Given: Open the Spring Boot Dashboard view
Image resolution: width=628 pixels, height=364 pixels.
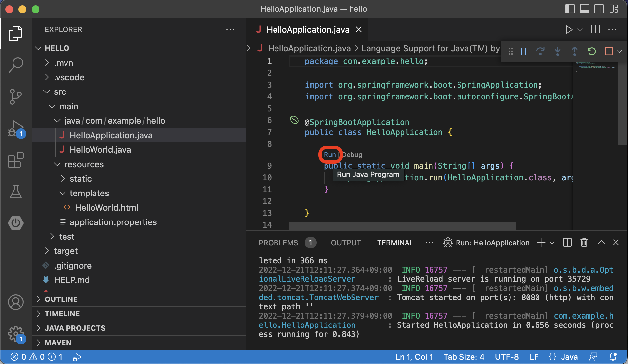Looking at the screenshot, I should (x=15, y=223).
